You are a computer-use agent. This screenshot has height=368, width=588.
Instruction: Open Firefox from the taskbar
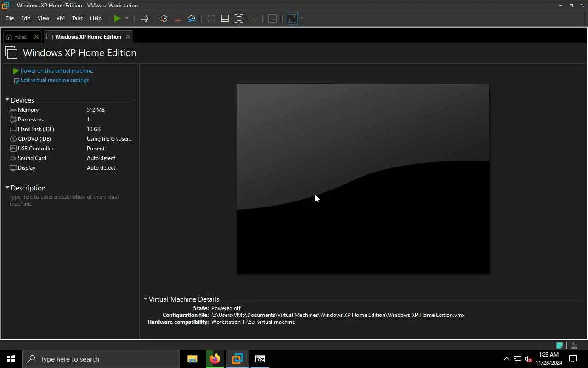tap(215, 359)
